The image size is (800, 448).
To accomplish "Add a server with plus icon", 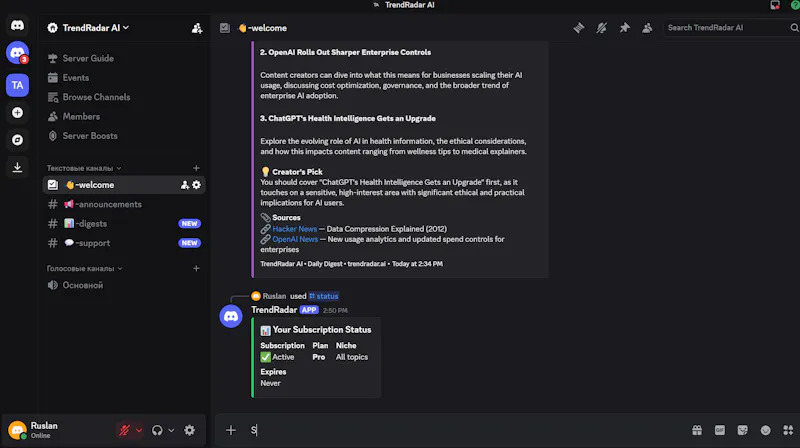I will pyautogui.click(x=17, y=113).
